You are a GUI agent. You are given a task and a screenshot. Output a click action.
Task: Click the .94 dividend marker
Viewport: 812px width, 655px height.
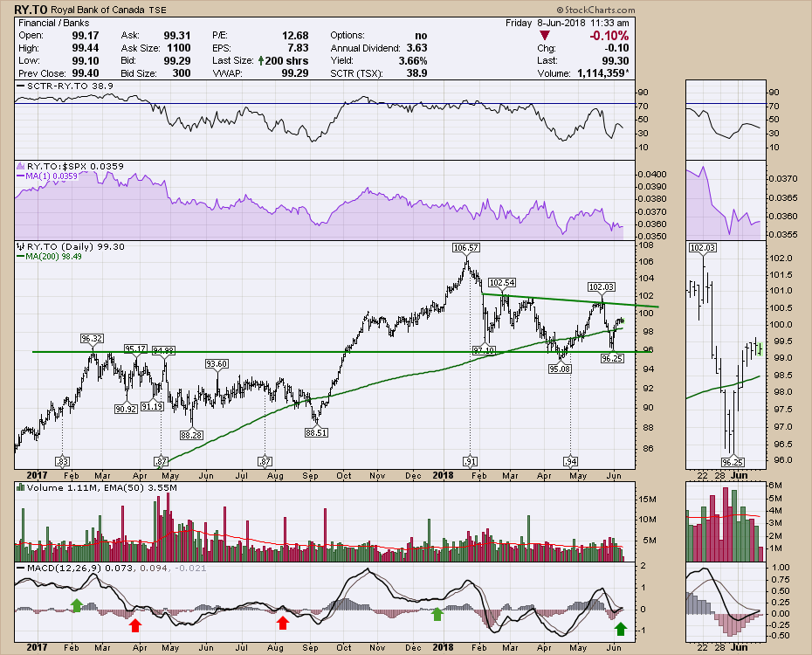(570, 461)
